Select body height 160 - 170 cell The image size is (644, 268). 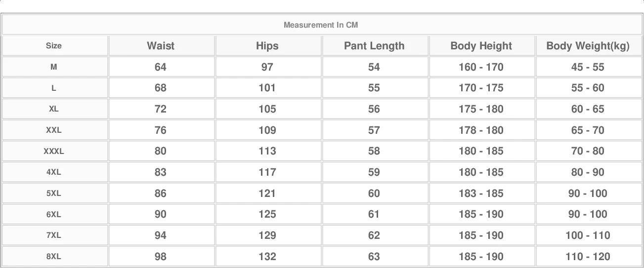click(481, 67)
